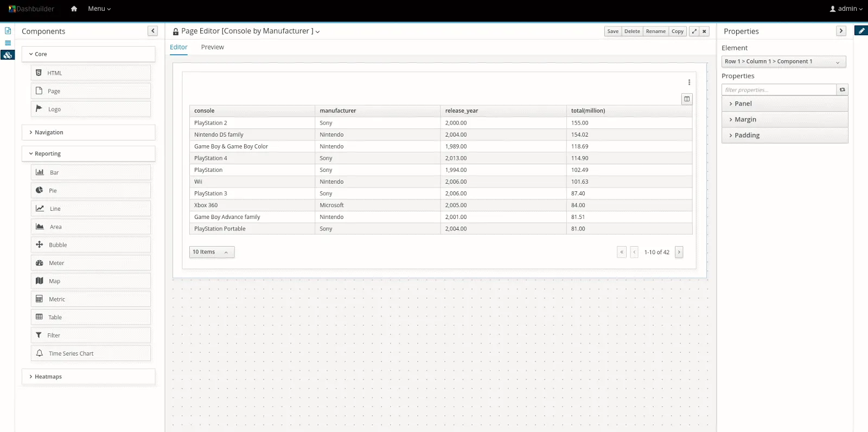Collapse the Properties panel
Image resolution: width=868 pixels, height=432 pixels.
(x=841, y=31)
